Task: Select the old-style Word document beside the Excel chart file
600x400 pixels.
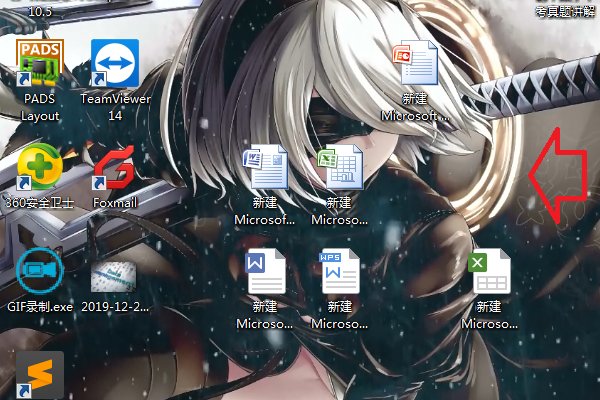Action: coord(265,167)
